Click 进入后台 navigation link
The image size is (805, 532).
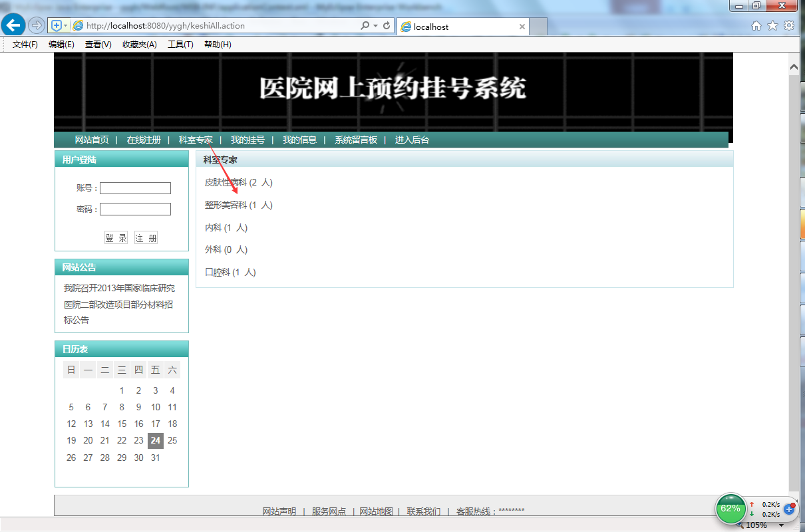coord(412,140)
